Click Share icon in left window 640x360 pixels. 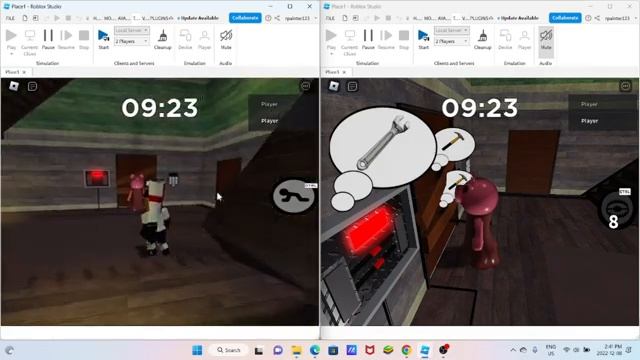click(278, 18)
